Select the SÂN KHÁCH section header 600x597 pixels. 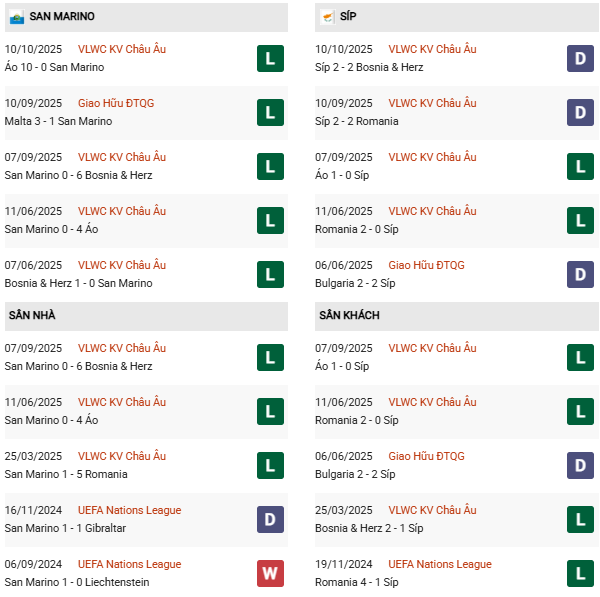349,316
